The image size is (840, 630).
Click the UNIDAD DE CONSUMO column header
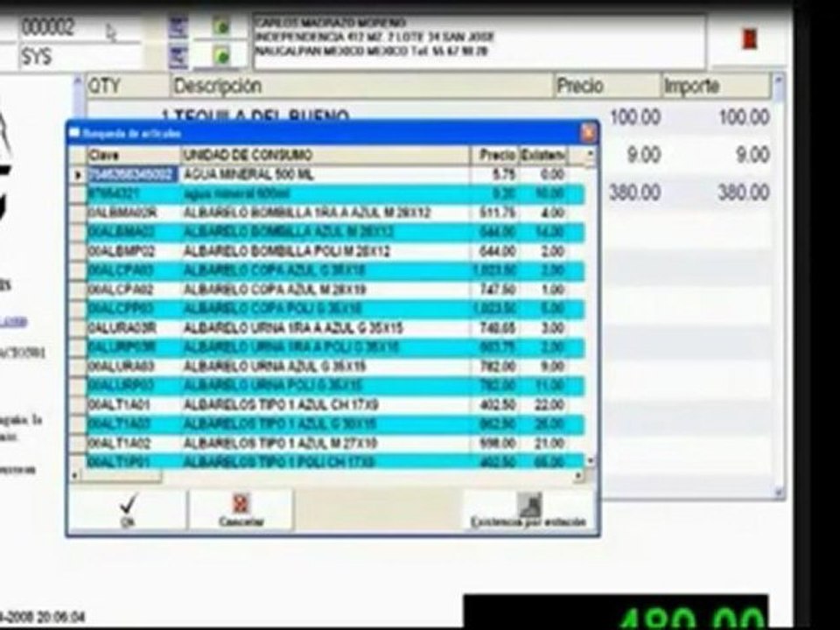325,156
